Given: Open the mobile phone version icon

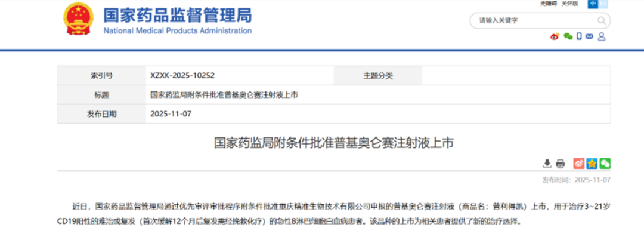Looking at the screenshot, I should (579, 36).
